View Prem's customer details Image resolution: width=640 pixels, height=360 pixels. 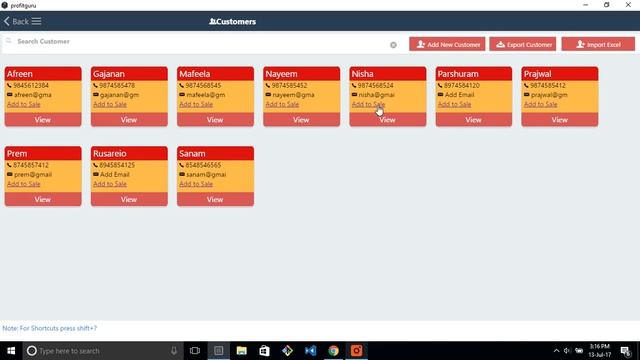[x=43, y=199]
